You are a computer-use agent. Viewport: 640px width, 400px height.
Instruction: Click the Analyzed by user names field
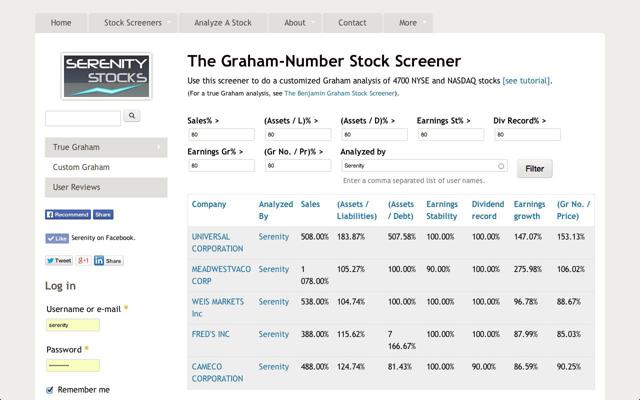coord(424,166)
